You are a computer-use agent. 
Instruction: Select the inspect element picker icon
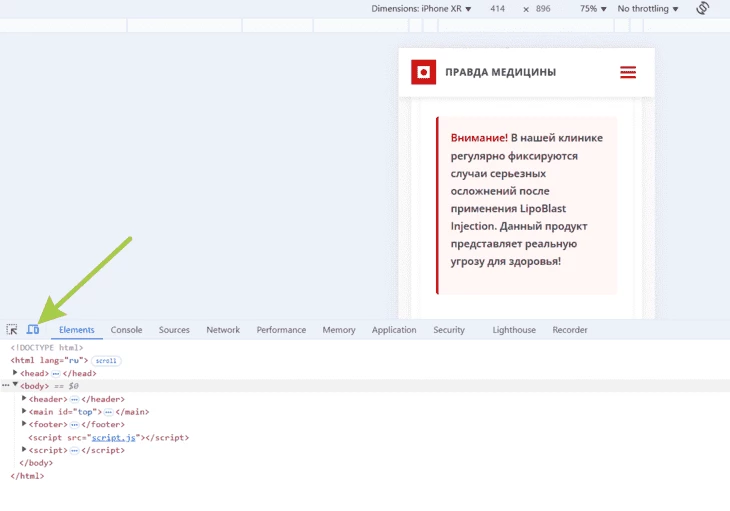(12, 329)
